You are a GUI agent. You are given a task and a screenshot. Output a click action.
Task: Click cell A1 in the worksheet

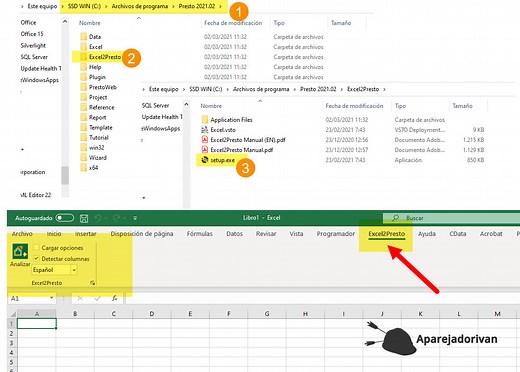click(x=37, y=324)
